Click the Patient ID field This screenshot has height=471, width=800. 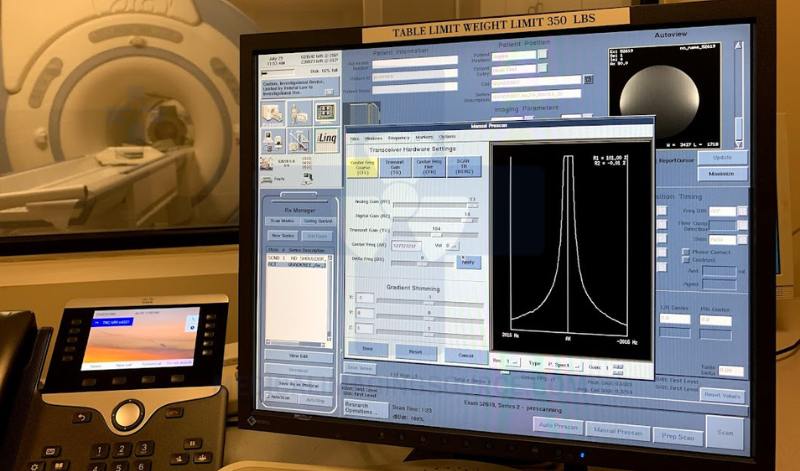[415, 76]
